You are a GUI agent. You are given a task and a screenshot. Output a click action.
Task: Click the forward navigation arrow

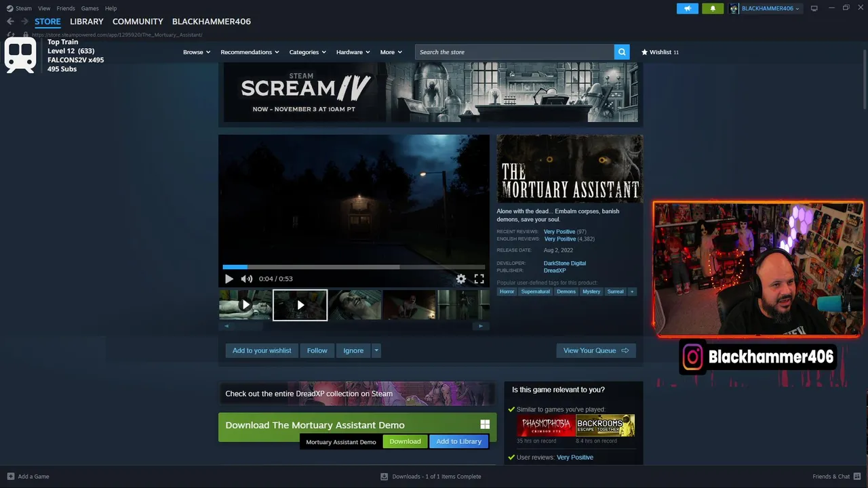point(24,22)
